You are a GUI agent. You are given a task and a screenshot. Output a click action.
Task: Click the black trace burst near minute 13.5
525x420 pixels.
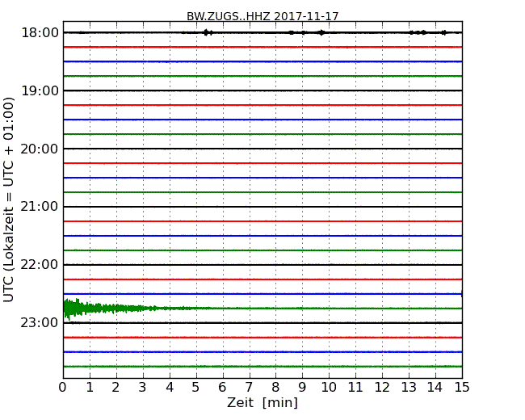point(423,32)
